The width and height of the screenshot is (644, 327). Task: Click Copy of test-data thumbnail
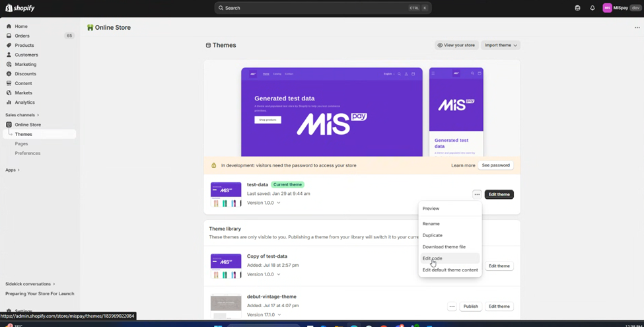(226, 266)
